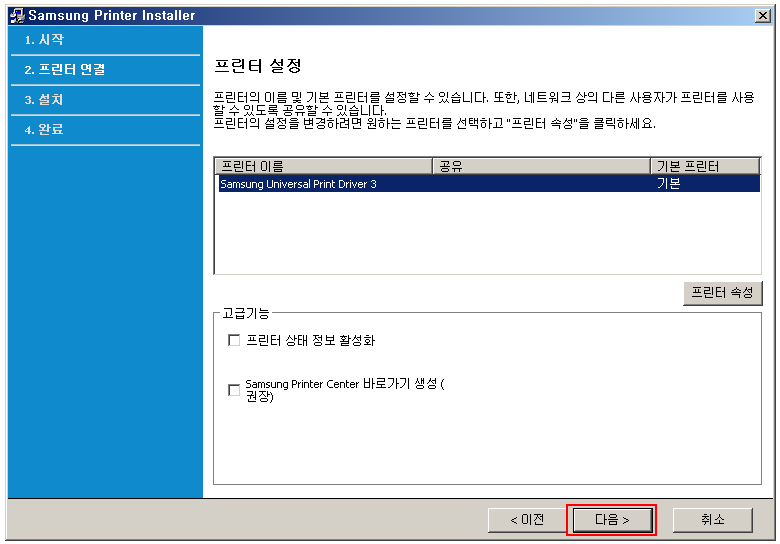Enable 프린터 상태 정보 활성화 checkbox
The image size is (780, 544).
coord(234,340)
